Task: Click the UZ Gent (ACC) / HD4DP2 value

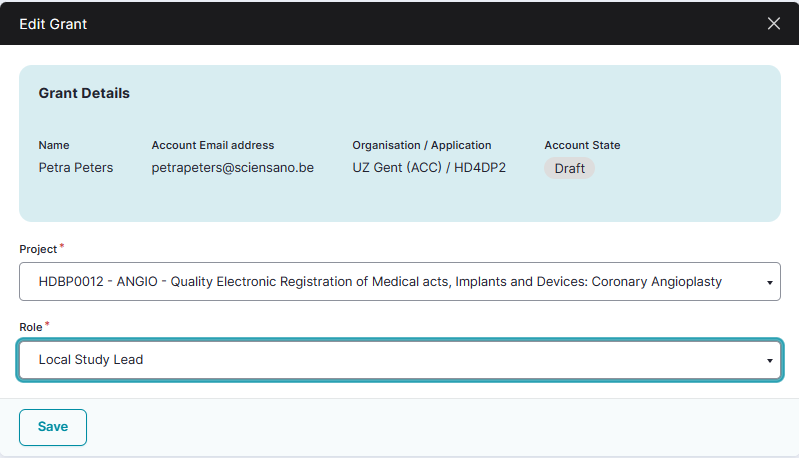Action: click(x=429, y=167)
